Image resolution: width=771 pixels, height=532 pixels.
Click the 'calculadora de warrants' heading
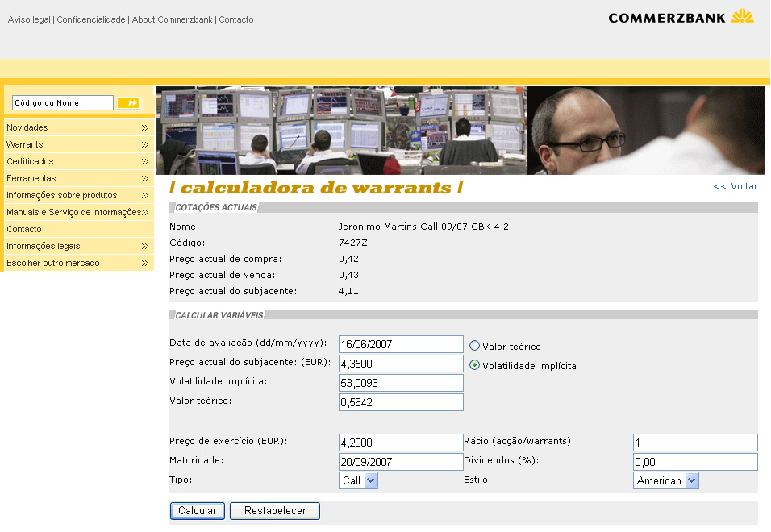315,188
